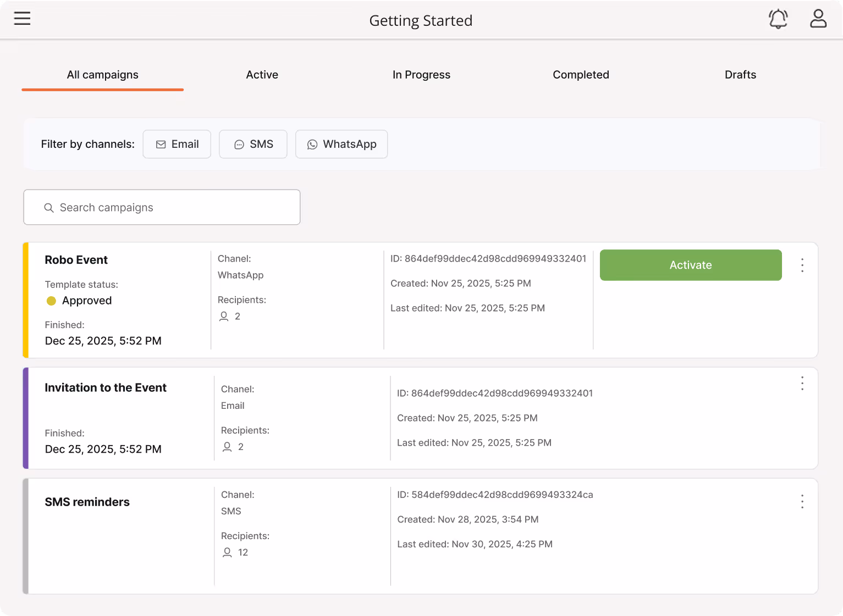
Task: Open the hamburger navigation menu
Action: [x=22, y=18]
